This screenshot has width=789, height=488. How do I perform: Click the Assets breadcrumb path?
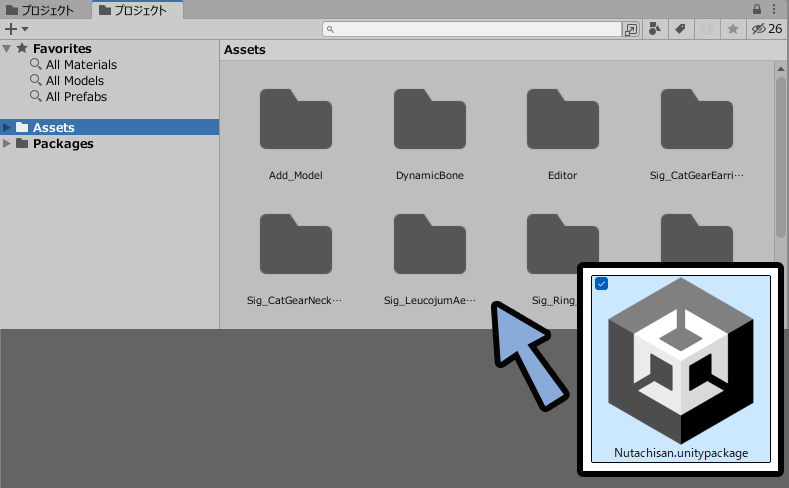pyautogui.click(x=245, y=50)
